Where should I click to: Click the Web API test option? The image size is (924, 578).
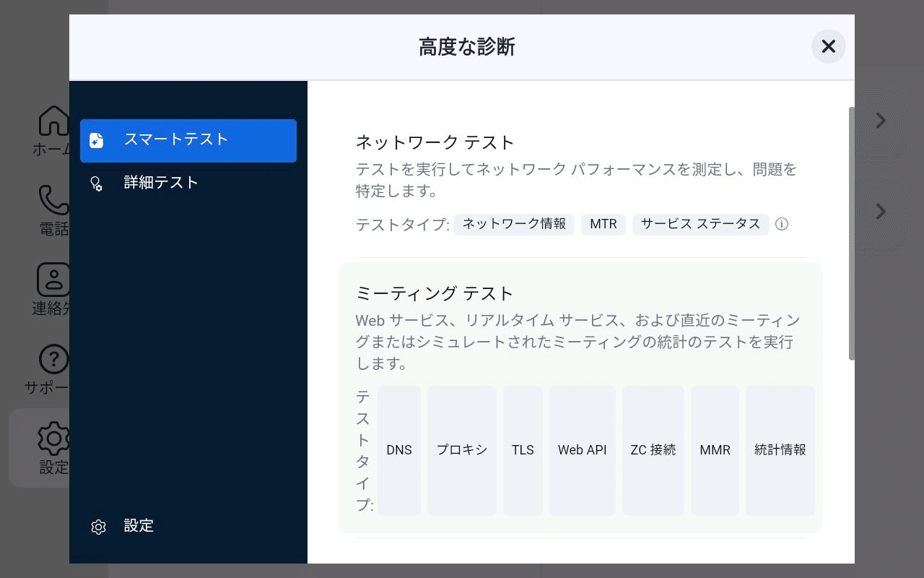pos(582,450)
